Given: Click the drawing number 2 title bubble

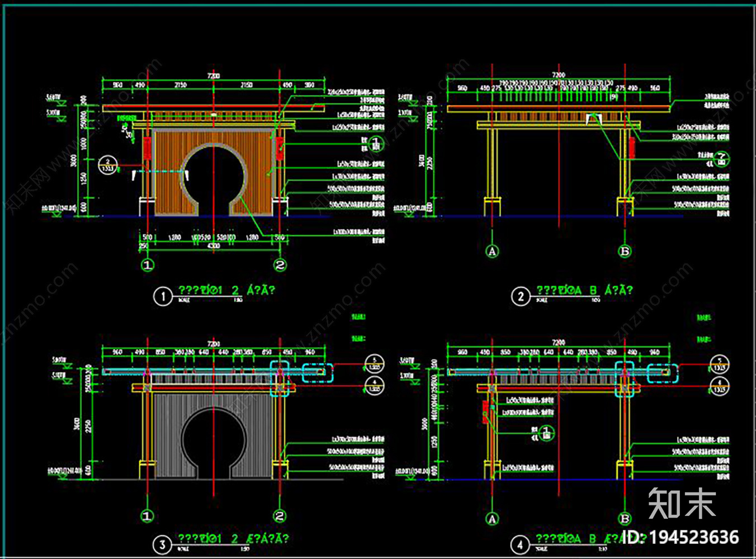Looking at the screenshot, I should [x=520, y=296].
